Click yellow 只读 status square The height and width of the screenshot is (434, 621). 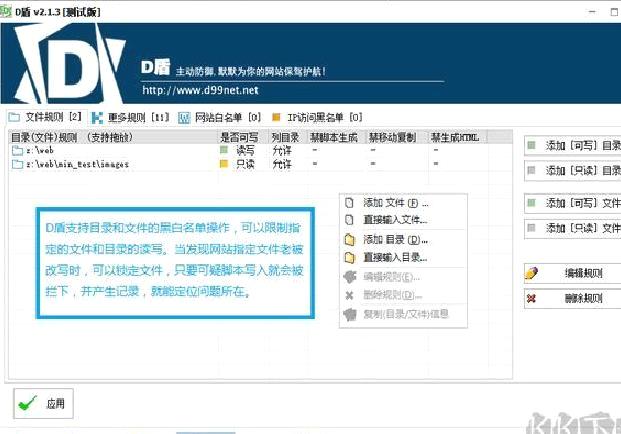224,164
